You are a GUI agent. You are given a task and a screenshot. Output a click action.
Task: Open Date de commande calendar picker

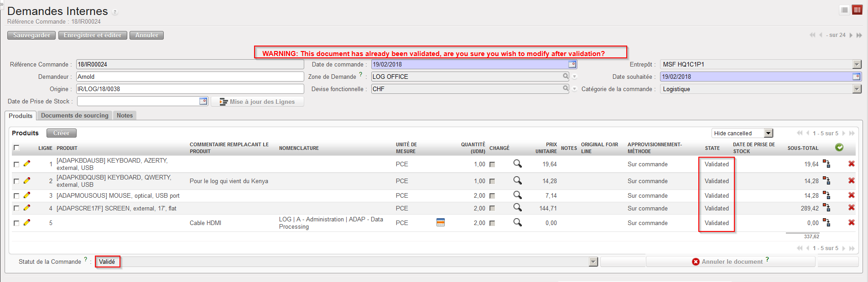coord(572,64)
